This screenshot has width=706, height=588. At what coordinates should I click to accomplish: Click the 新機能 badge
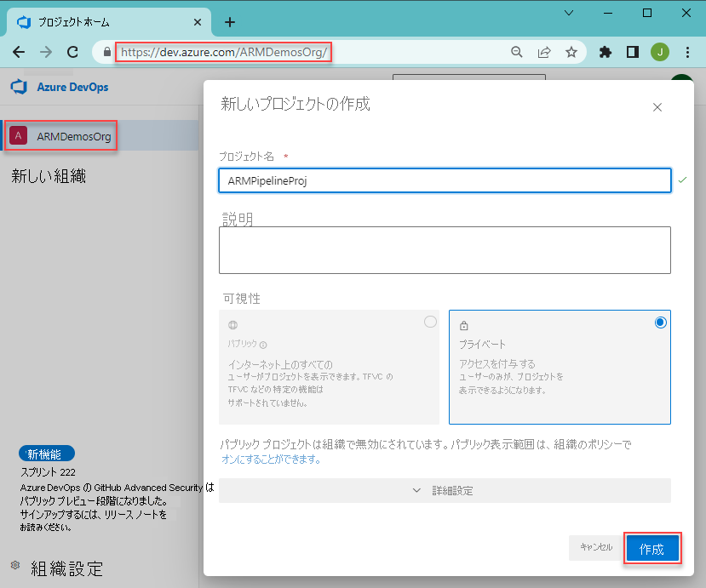[x=46, y=454]
